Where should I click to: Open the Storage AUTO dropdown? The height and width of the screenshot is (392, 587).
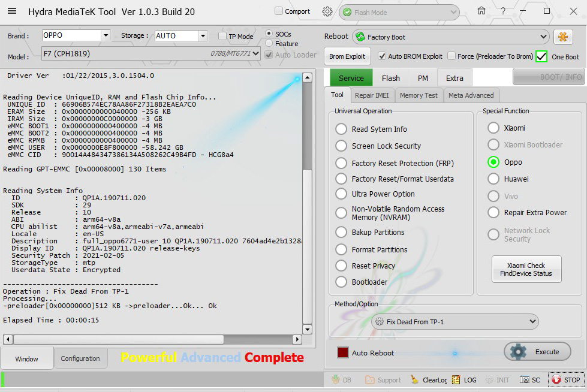point(203,35)
